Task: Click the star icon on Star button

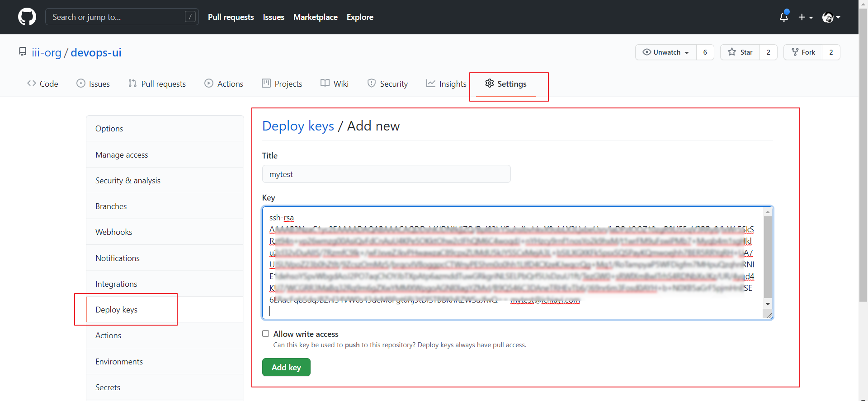Action: [732, 52]
